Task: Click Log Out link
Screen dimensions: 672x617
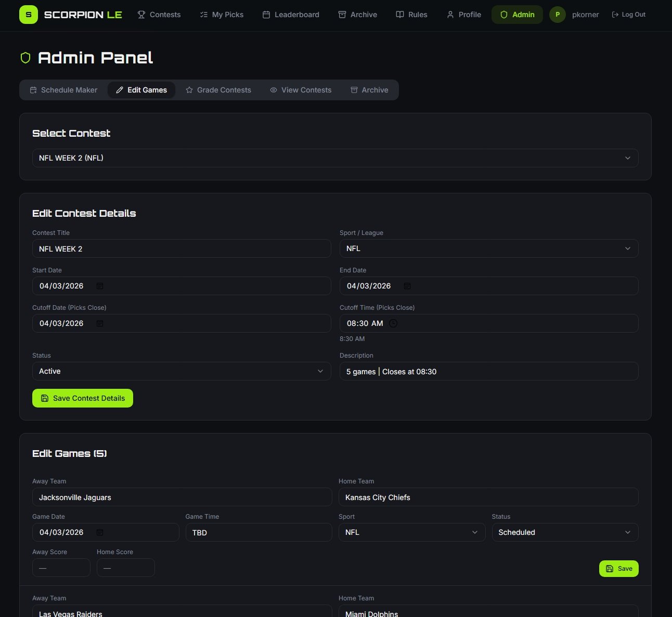Action: coord(628,15)
